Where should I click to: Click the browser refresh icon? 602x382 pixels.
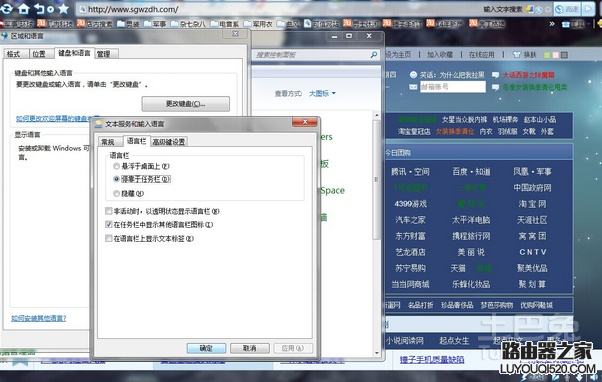[7, 8]
